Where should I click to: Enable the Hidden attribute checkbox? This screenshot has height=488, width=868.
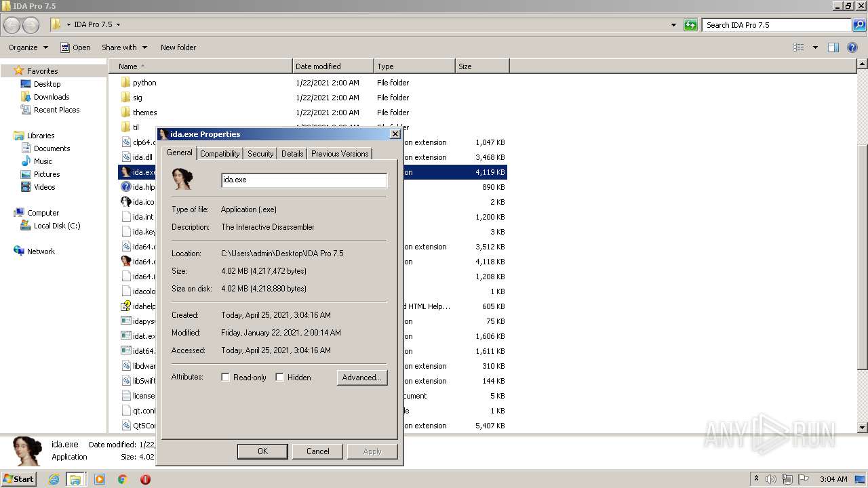[x=279, y=378]
